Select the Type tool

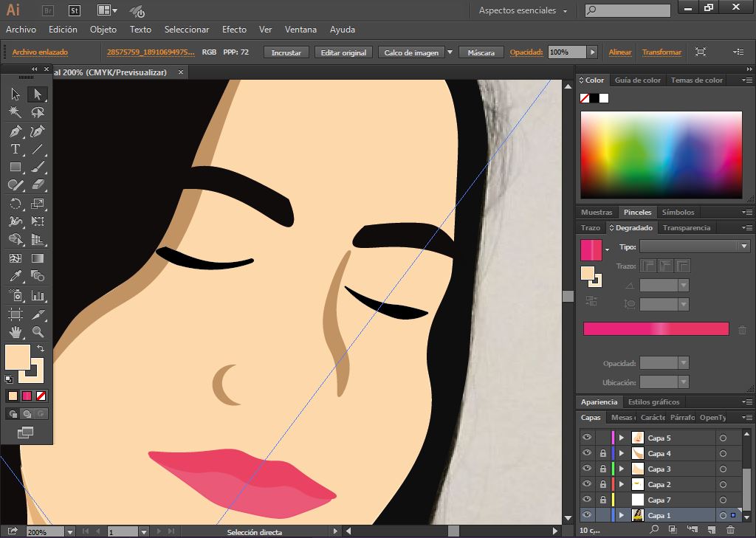(x=16, y=149)
